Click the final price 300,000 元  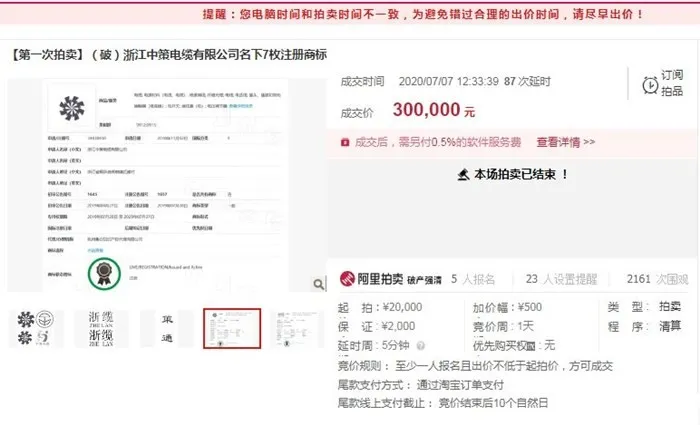click(433, 110)
